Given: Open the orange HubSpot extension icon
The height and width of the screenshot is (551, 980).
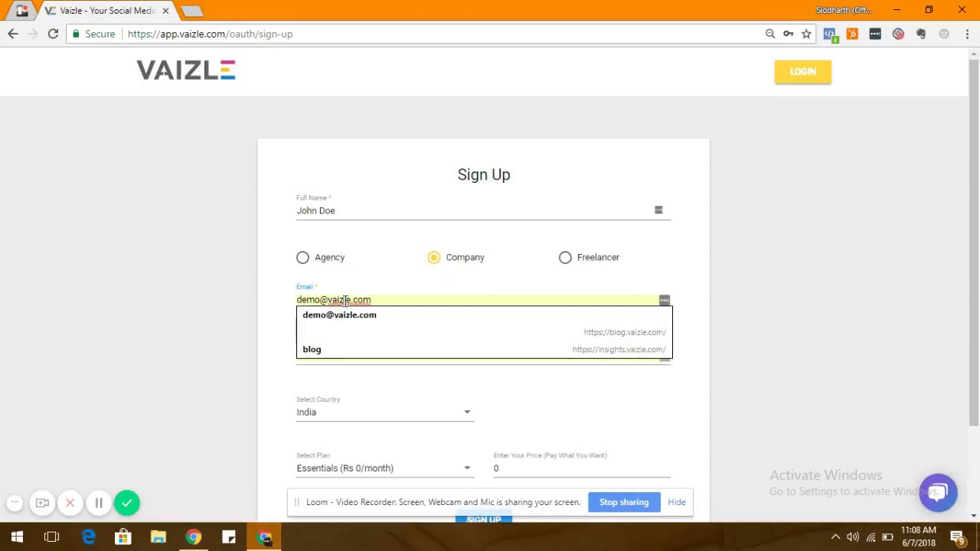Looking at the screenshot, I should [852, 34].
